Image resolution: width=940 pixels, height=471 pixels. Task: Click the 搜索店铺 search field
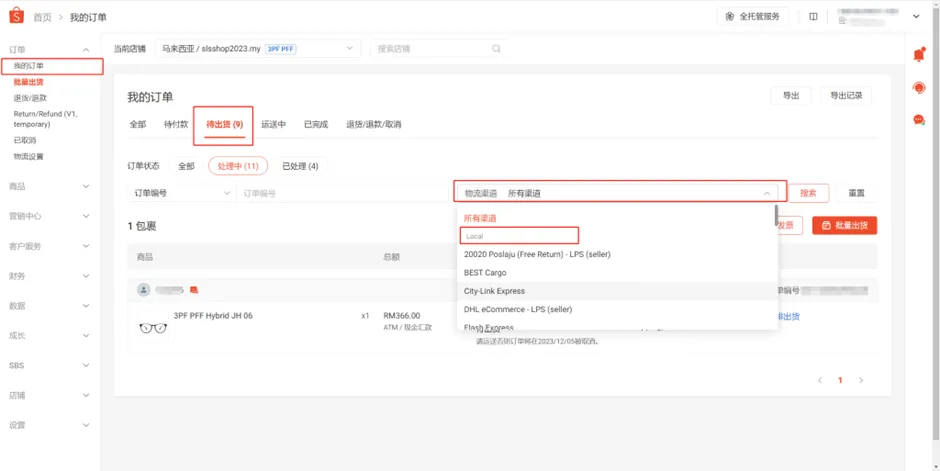pyautogui.click(x=438, y=49)
